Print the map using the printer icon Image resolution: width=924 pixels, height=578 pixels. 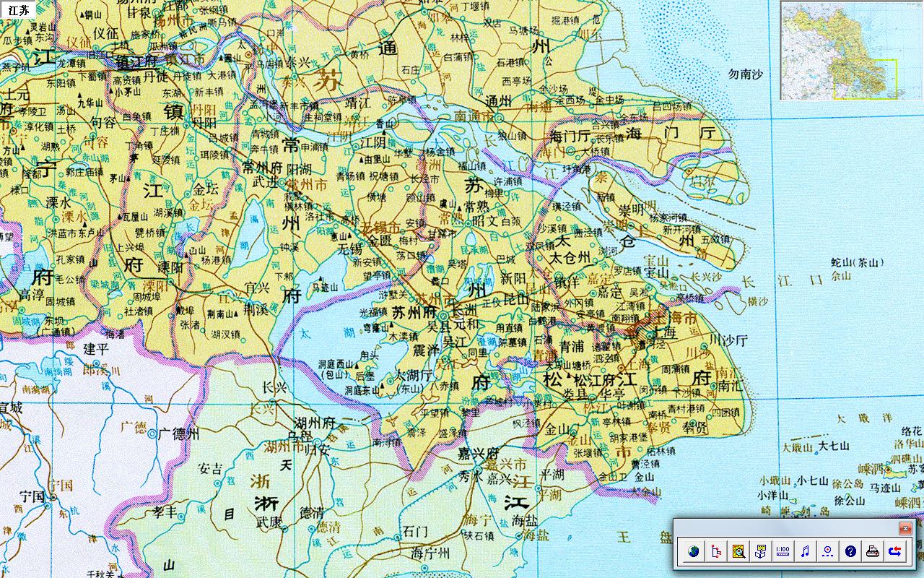(873, 552)
